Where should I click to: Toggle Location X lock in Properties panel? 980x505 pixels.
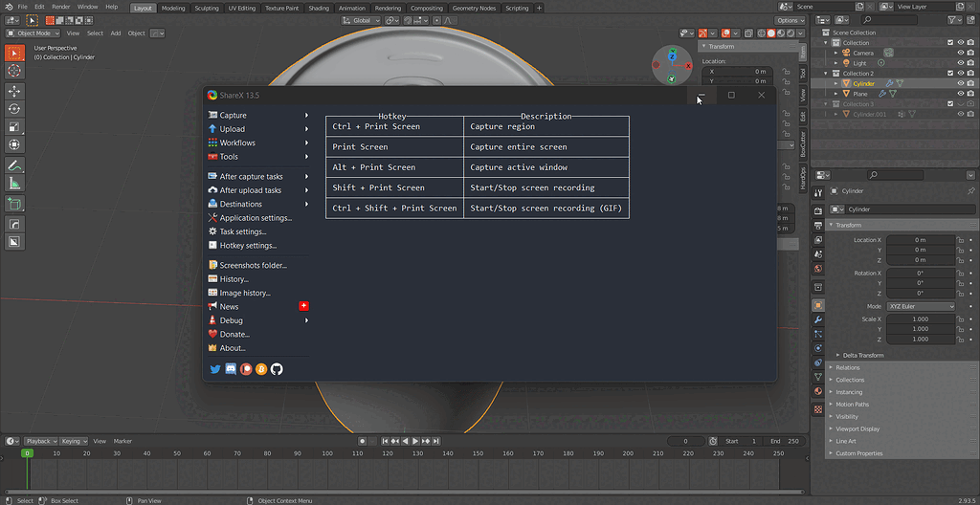tap(959, 240)
